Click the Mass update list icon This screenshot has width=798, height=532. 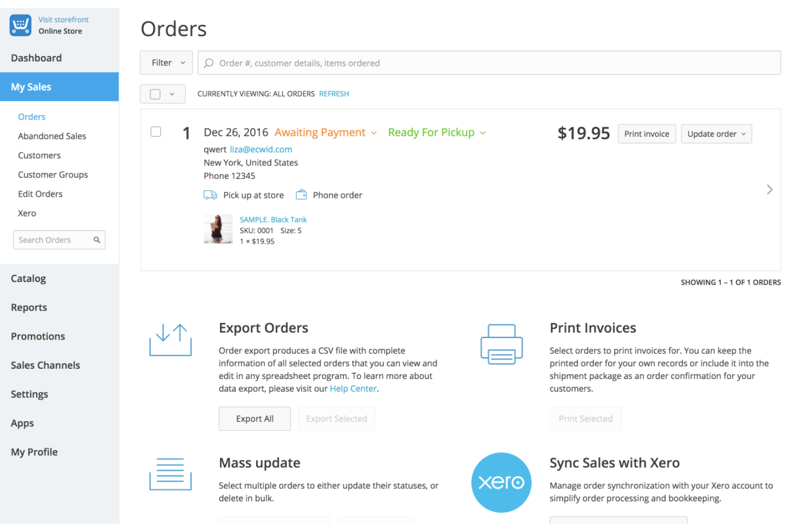pos(170,475)
